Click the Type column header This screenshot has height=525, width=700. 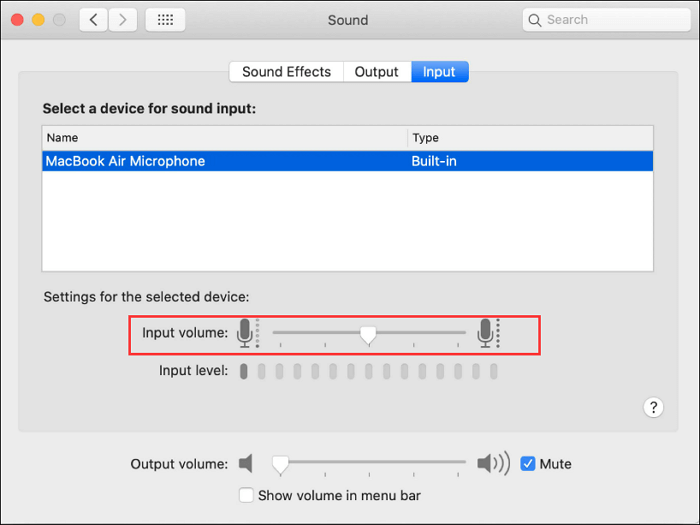(x=530, y=138)
